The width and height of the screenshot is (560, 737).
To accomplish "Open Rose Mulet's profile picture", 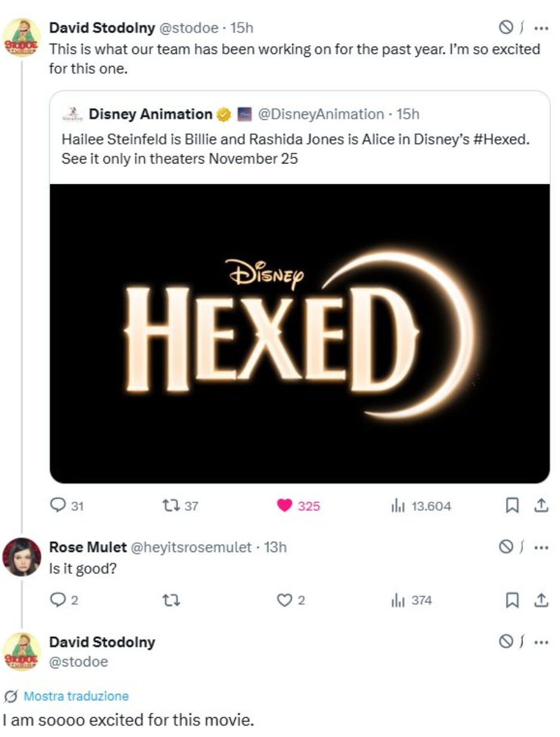I will [x=22, y=556].
